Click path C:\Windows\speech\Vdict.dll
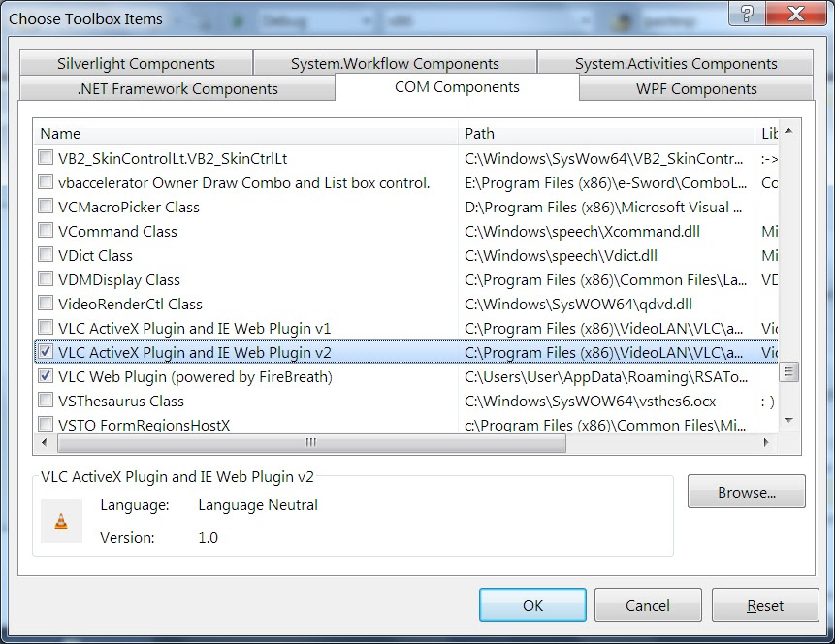 pos(561,256)
